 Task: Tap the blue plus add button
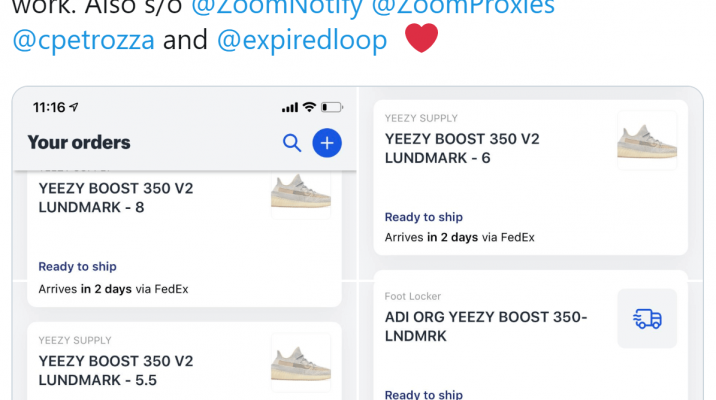click(327, 143)
